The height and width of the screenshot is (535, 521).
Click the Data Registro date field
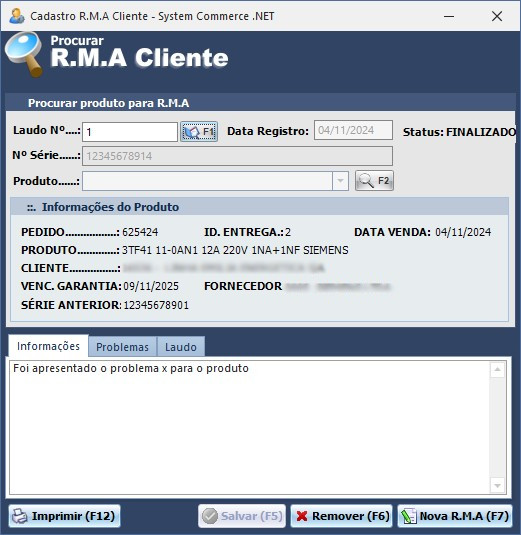click(353, 130)
